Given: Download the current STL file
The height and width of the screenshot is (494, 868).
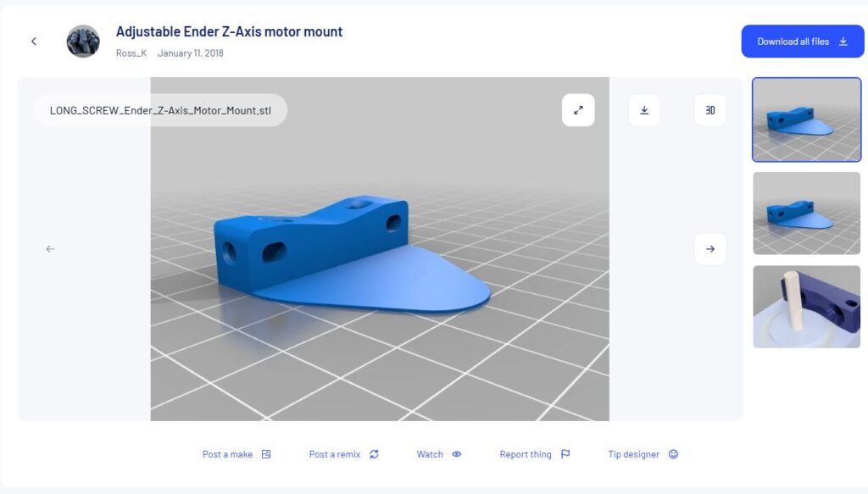Looking at the screenshot, I should point(644,110).
